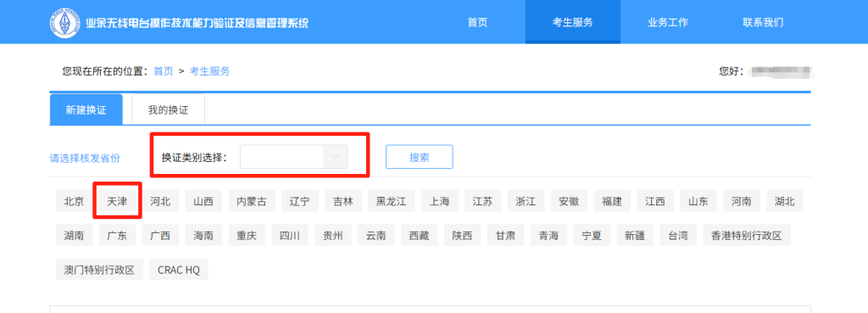Open the 考生服务 navigation menu item

click(572, 22)
